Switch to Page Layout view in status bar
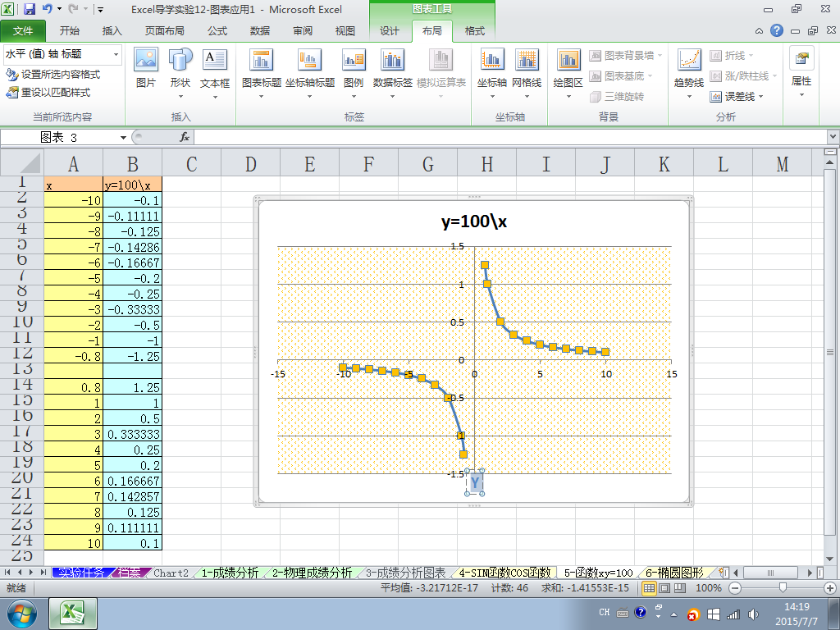Image resolution: width=840 pixels, height=630 pixels. [x=664, y=588]
